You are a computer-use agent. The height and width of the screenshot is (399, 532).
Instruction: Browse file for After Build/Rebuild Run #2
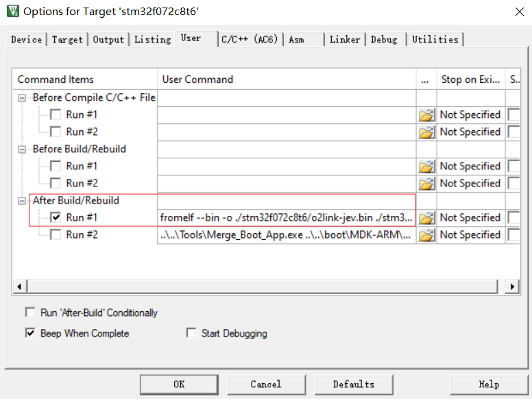pyautogui.click(x=426, y=235)
